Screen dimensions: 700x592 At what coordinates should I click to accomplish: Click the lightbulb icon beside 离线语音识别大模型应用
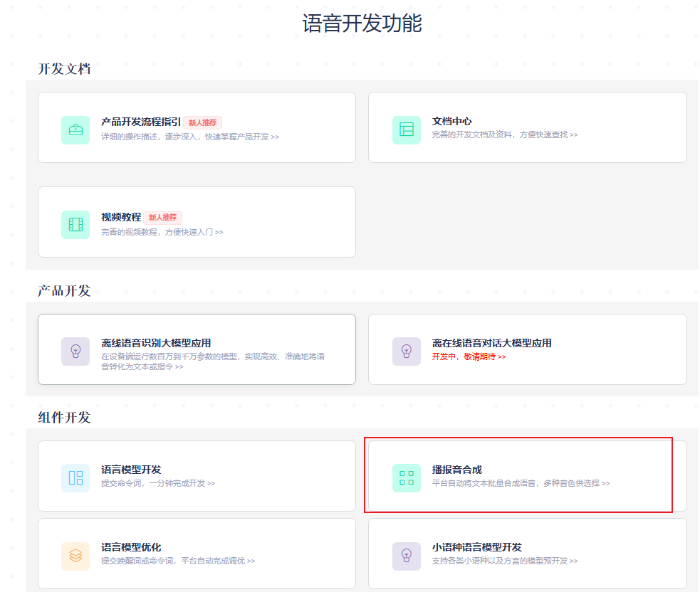tap(75, 351)
